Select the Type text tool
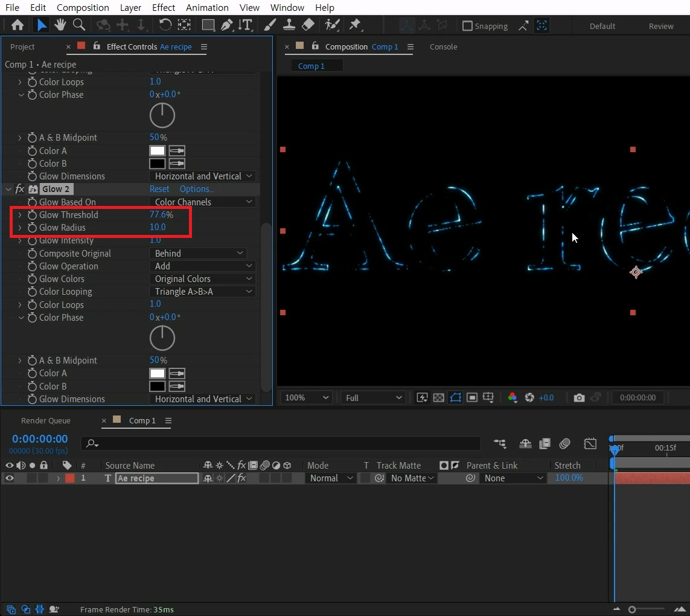 [x=246, y=25]
